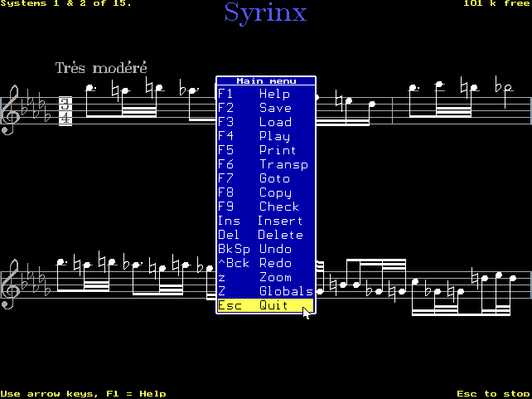Choose Redo from the Main menu
532x399 pixels.
pos(265,263)
